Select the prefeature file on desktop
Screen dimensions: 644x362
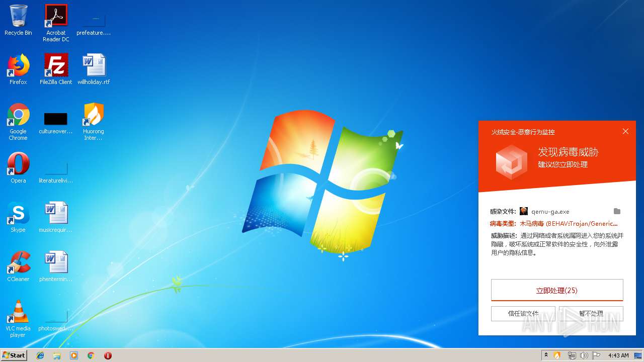[x=94, y=23]
